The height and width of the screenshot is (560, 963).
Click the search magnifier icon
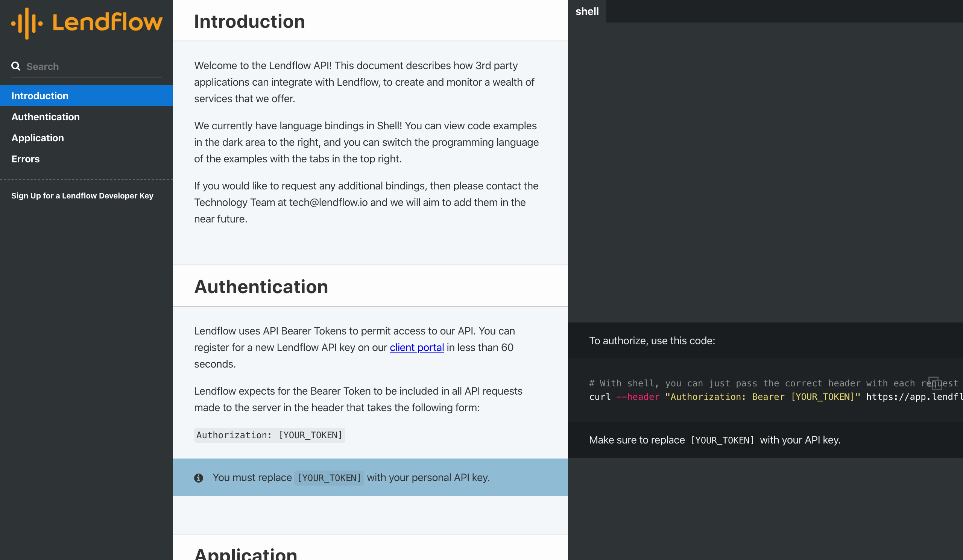click(16, 66)
